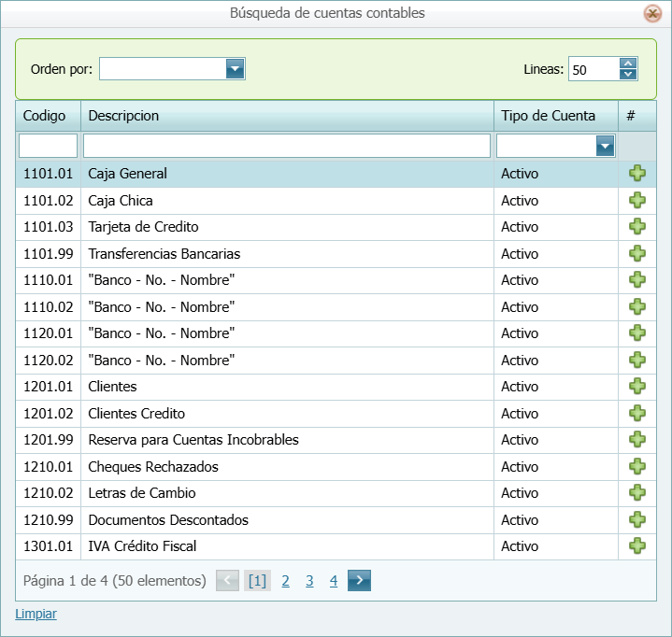
Task: Add account 1201.02 Clientes Credito
Action: (x=637, y=414)
